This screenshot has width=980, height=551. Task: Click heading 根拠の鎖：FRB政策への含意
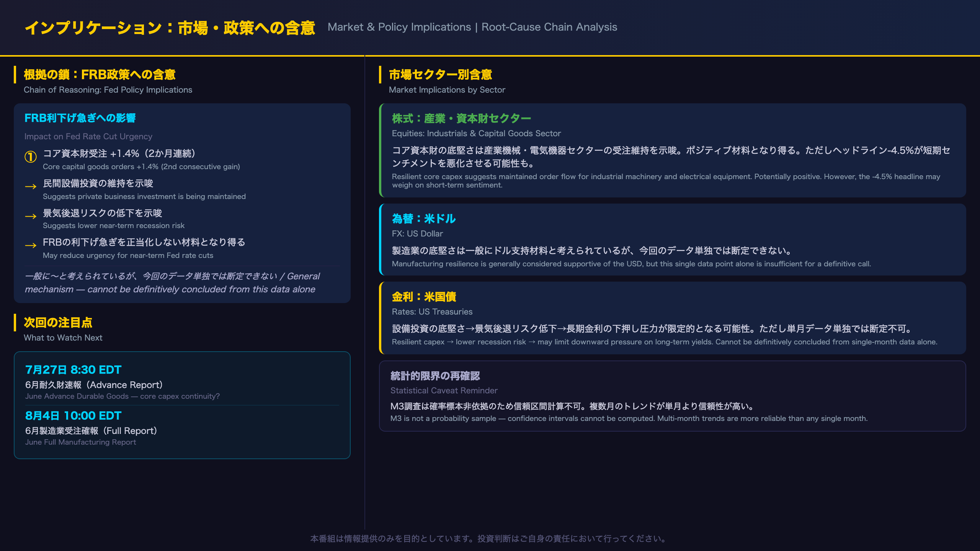100,75
